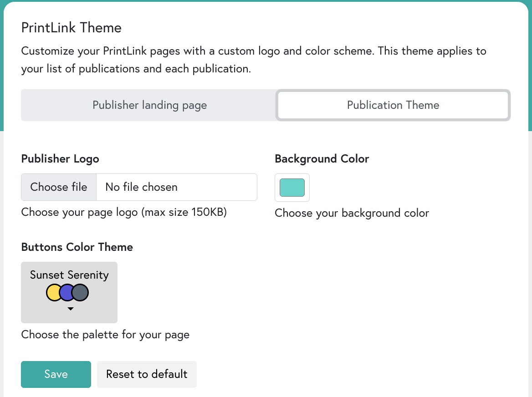Open the teal Background Color swatch picker

(x=292, y=187)
